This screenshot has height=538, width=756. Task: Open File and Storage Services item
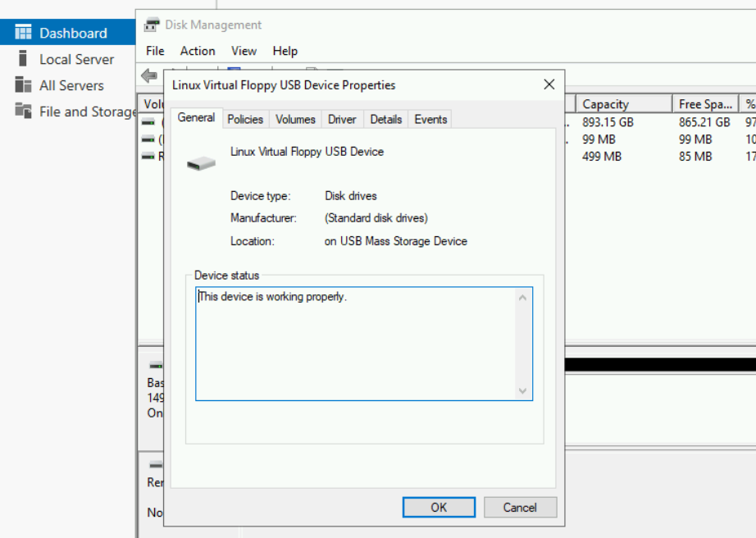click(x=87, y=112)
